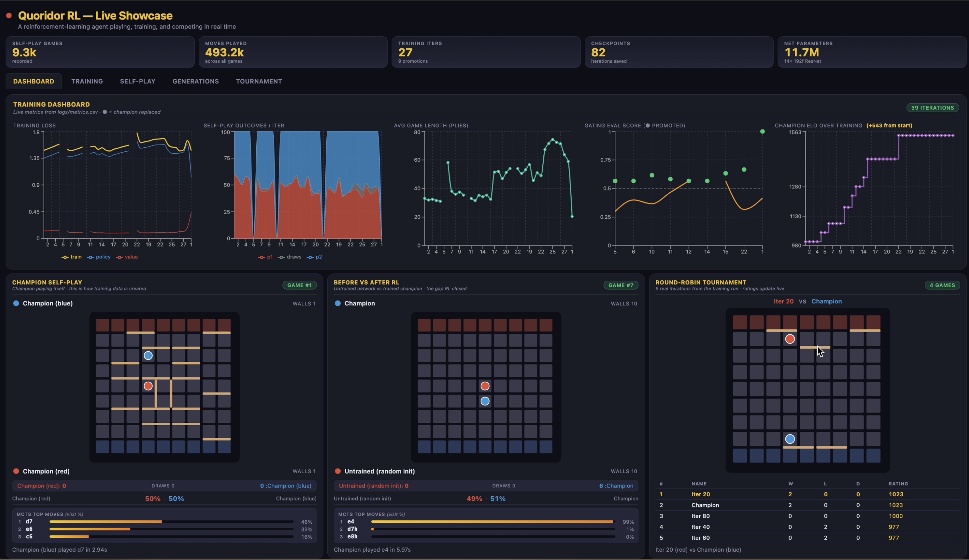Toggle the policy series in Training Loss legend
The image size is (969, 560).
[x=99, y=257]
